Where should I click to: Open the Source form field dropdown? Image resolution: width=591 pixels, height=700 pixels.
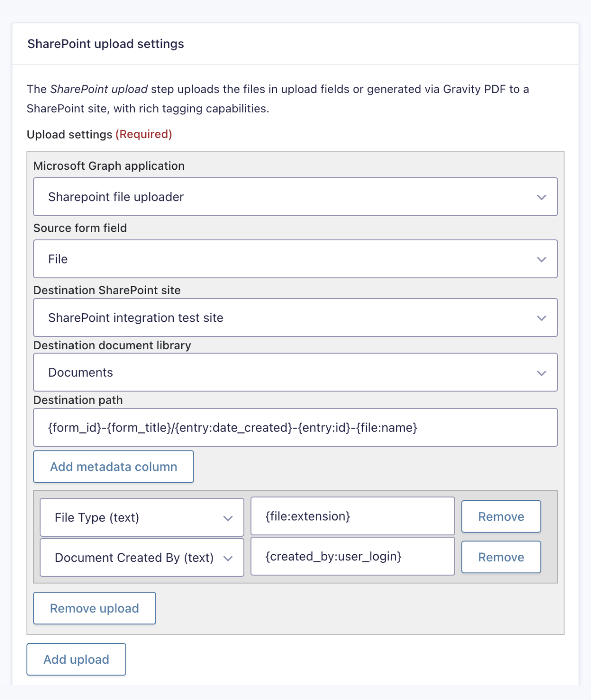pyautogui.click(x=295, y=259)
